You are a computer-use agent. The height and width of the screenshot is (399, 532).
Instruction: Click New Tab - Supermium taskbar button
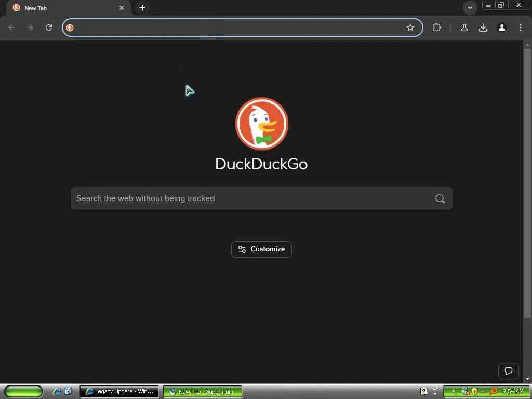click(203, 392)
